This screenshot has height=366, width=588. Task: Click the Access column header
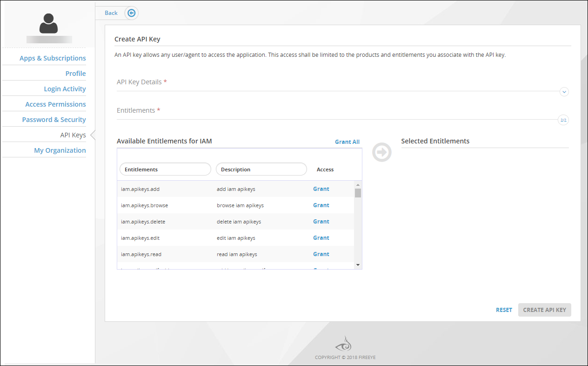point(325,169)
